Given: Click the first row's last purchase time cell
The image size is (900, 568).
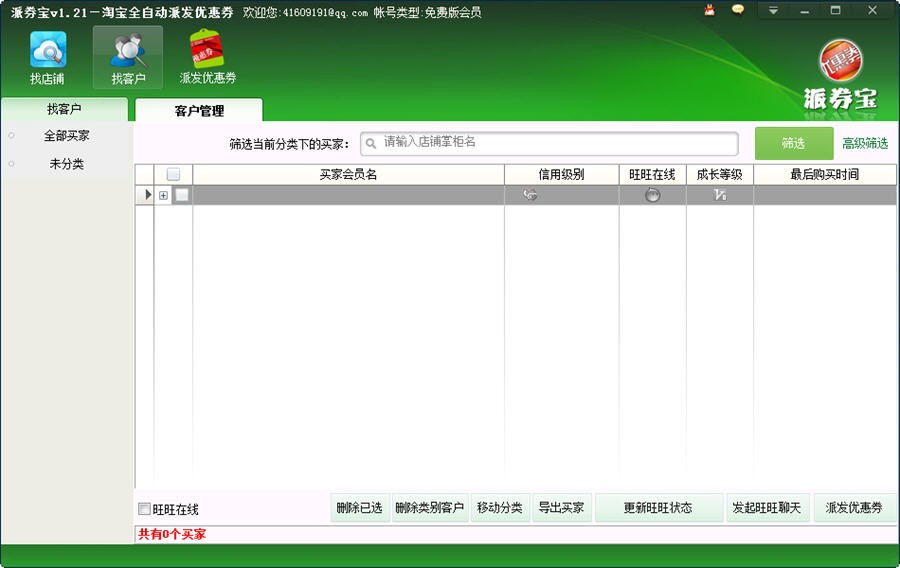Looking at the screenshot, I should tap(825, 195).
